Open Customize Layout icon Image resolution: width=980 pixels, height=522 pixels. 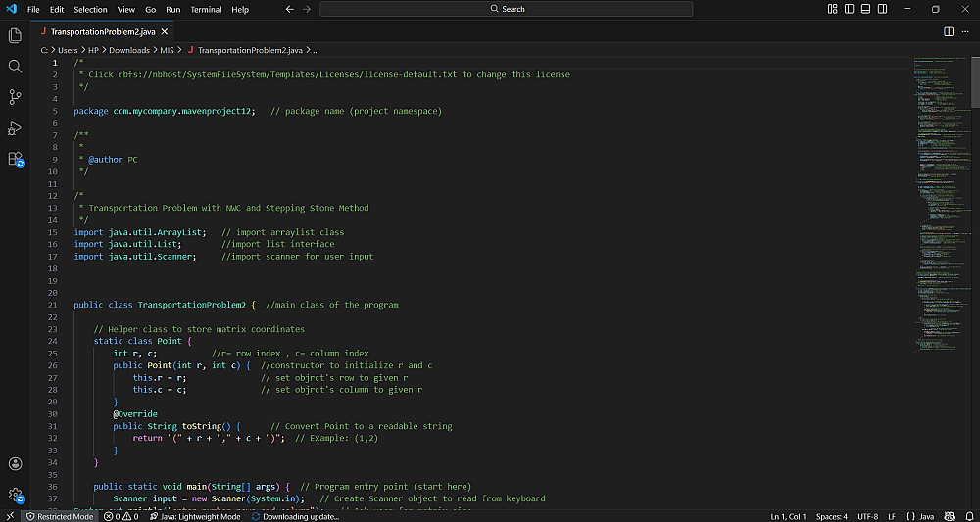pyautogui.click(x=832, y=9)
